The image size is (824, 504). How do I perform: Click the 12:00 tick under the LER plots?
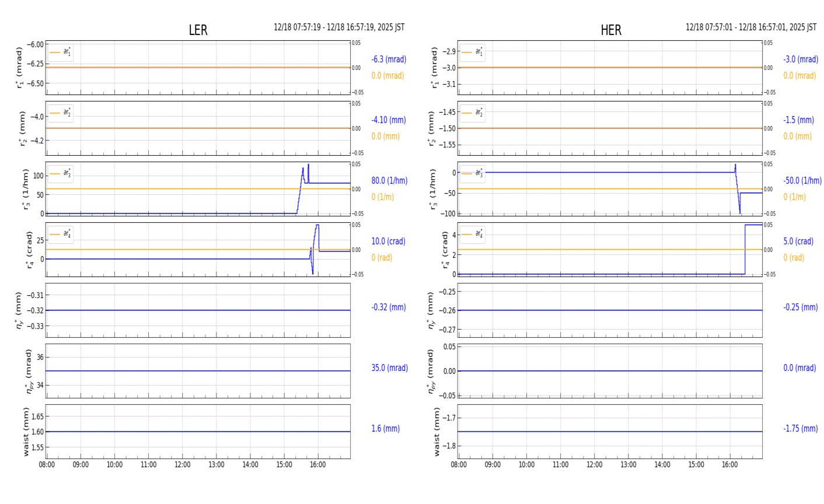183,465
